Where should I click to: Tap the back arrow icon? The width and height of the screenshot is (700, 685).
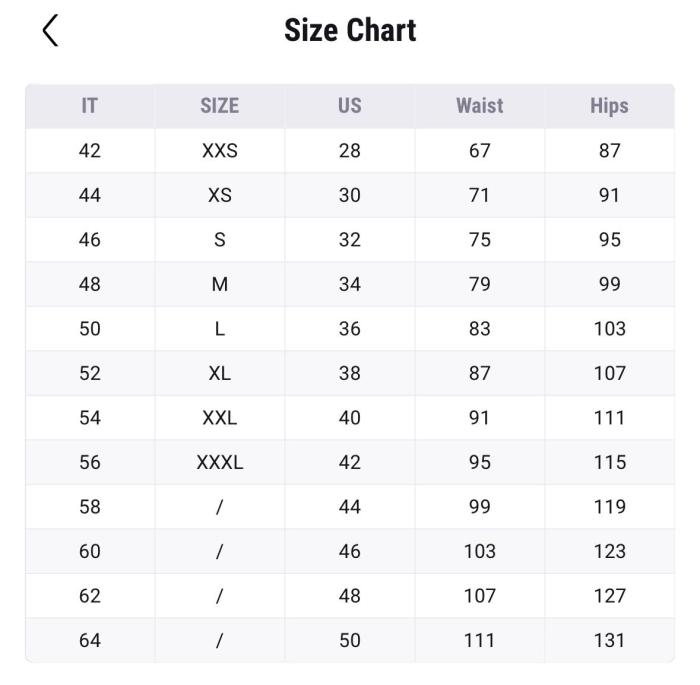point(50,30)
